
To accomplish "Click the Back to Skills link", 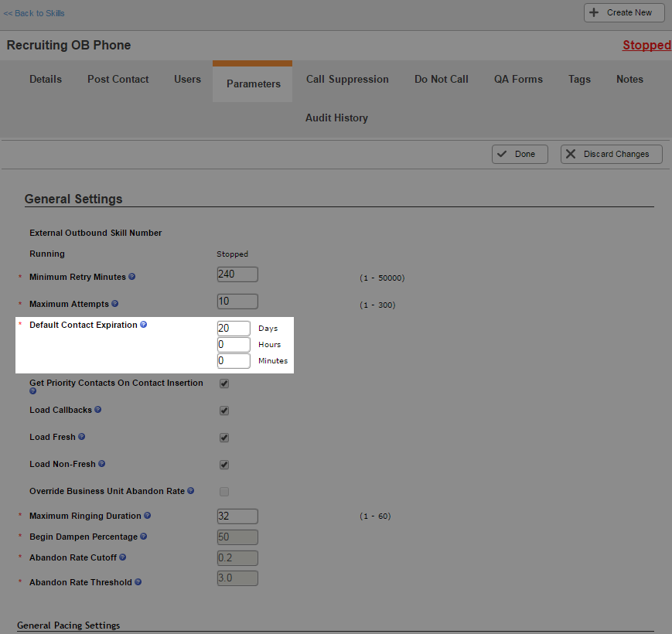I will click(34, 13).
